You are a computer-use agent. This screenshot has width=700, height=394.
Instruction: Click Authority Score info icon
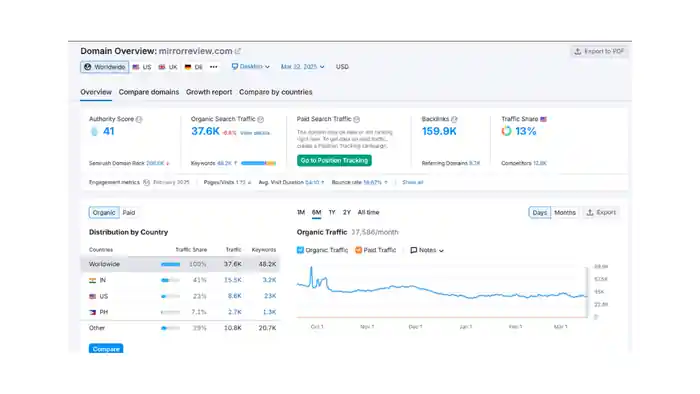coord(139,119)
